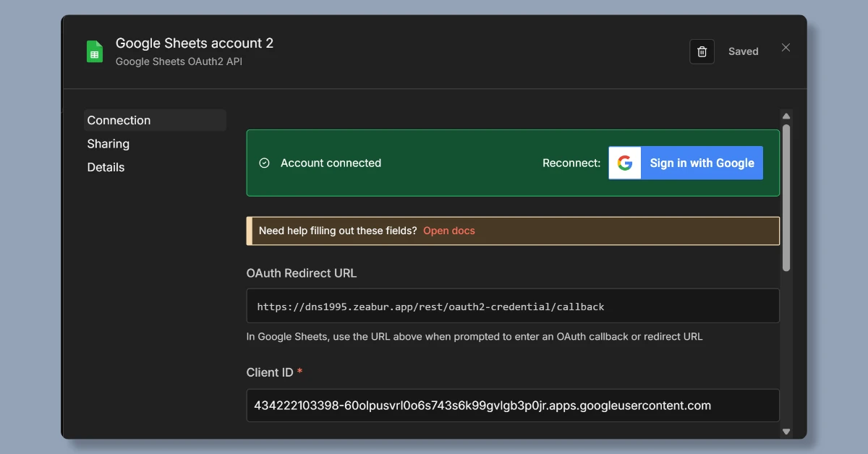Screen dimensions: 868x454
Task: Click into the Client ID input field
Action: [513, 406]
